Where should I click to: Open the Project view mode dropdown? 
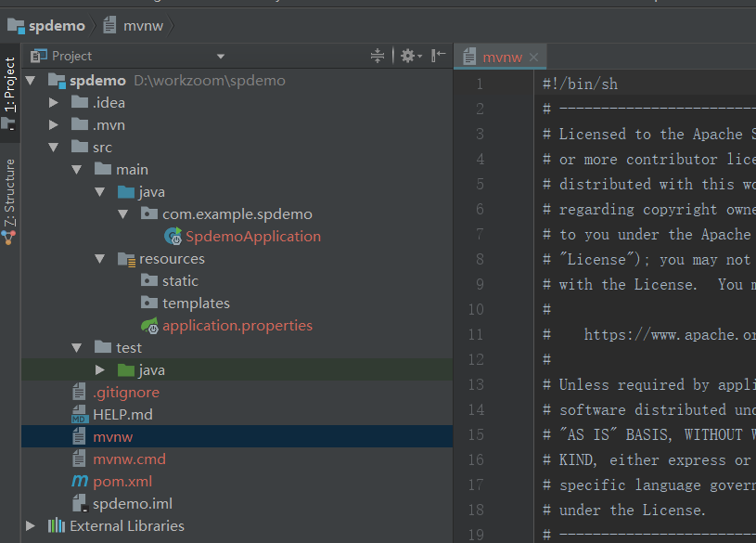(x=220, y=56)
